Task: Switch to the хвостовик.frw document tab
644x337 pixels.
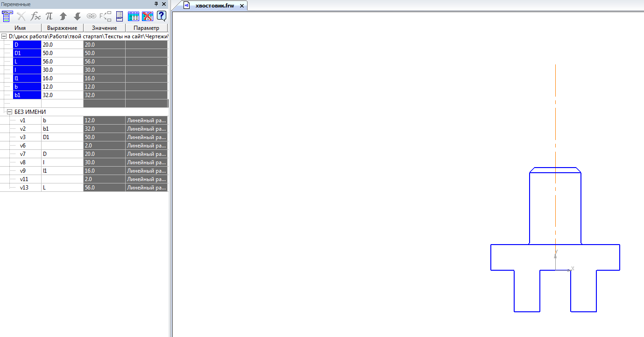Action: pos(214,6)
